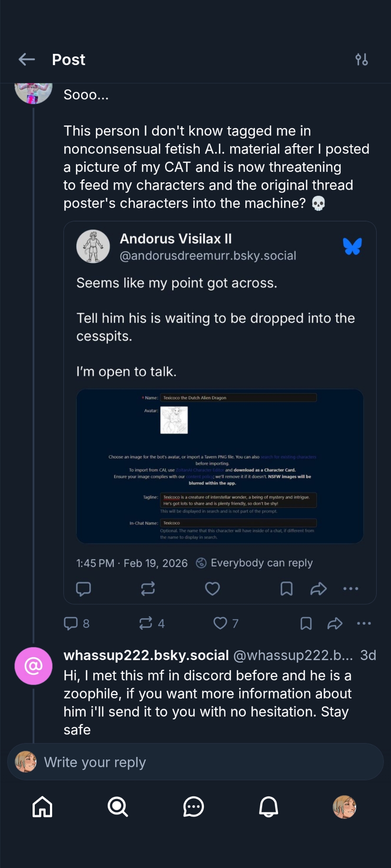Open more options for main post

tap(364, 623)
